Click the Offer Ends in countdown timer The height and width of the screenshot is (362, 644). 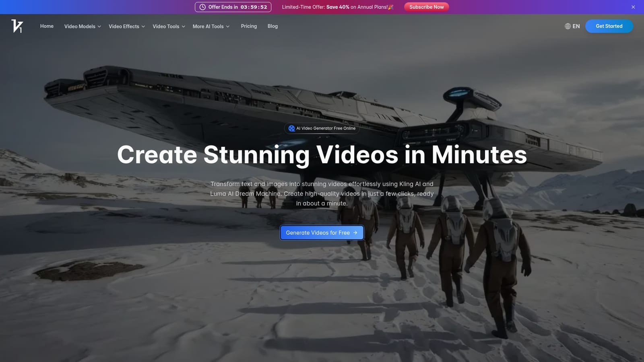coord(233,7)
